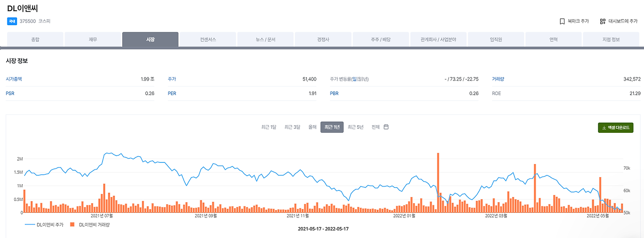Open the 거래량 metric link
The width and height of the screenshot is (644, 238).
499,79
